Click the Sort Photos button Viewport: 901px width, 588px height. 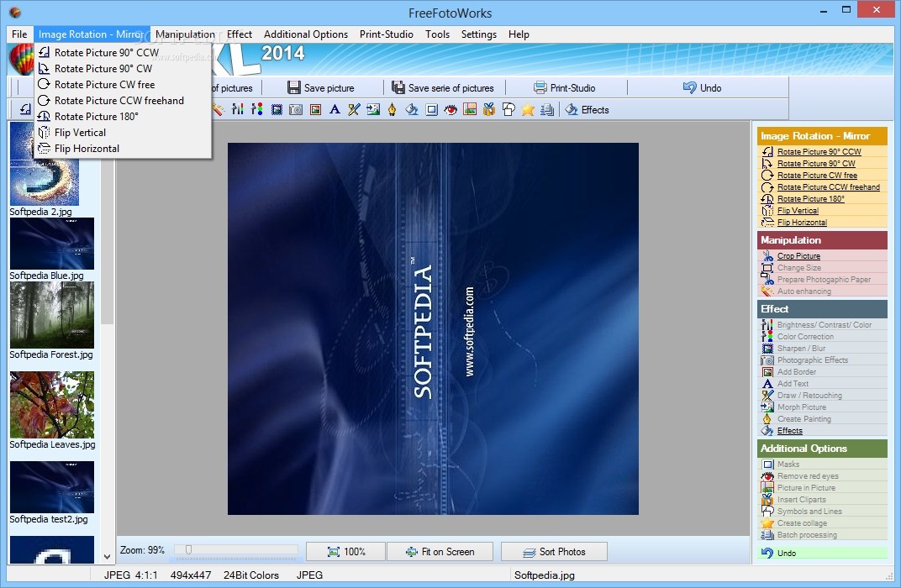(554, 551)
